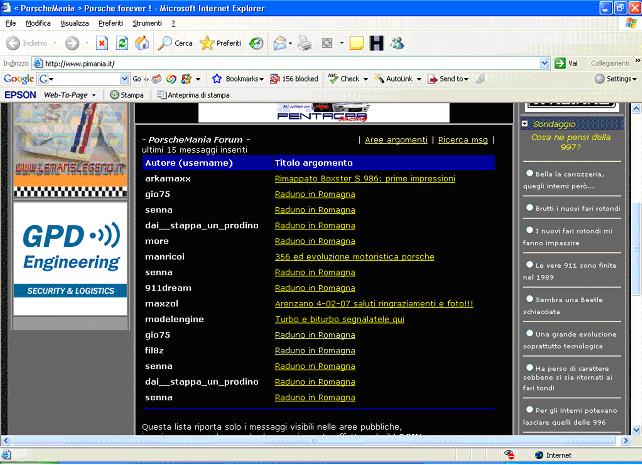Open the ? help menu

173,23
